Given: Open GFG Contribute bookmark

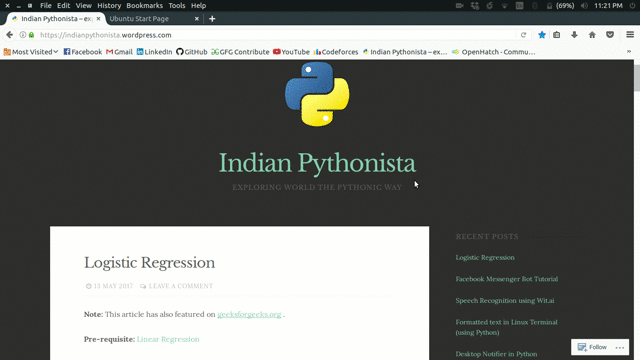Looking at the screenshot, I should pos(240,52).
